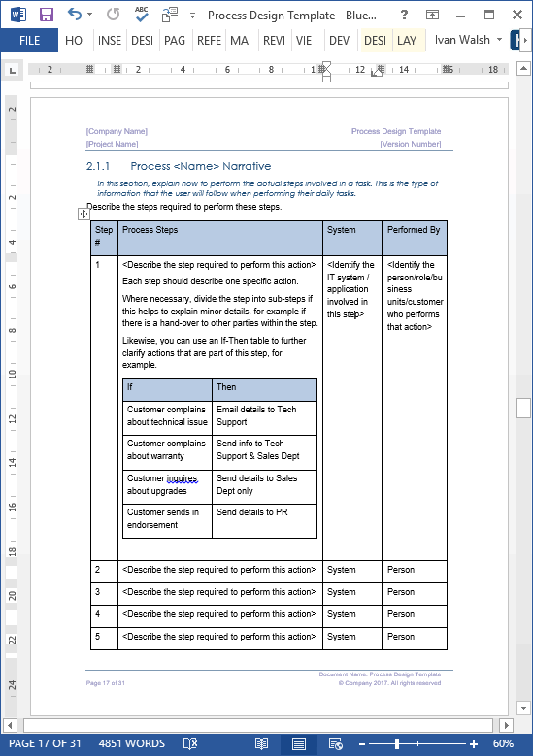Click the Redo/Repeat icon

click(x=114, y=15)
